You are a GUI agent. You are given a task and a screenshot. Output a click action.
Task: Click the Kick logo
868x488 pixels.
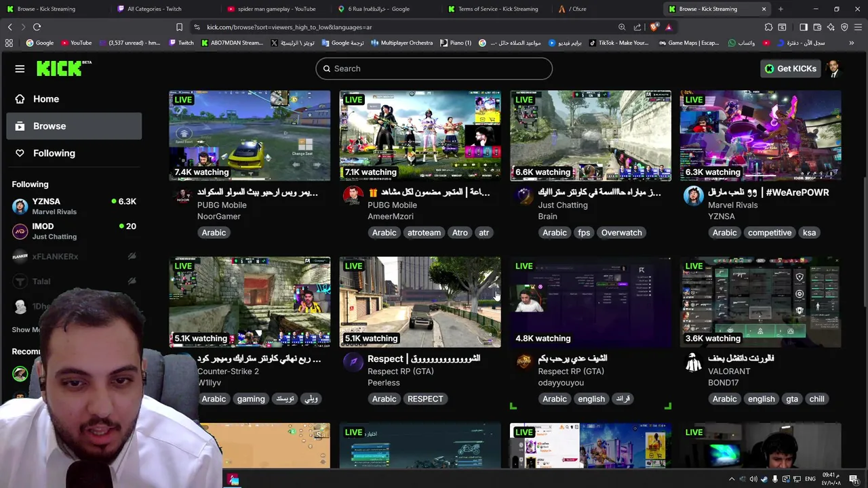(x=64, y=68)
